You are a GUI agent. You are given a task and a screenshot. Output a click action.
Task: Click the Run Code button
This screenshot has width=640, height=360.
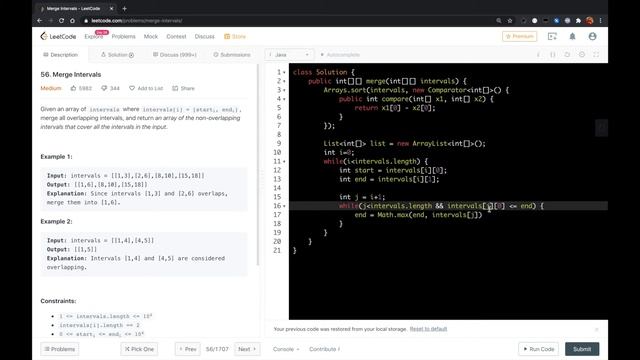click(538, 349)
